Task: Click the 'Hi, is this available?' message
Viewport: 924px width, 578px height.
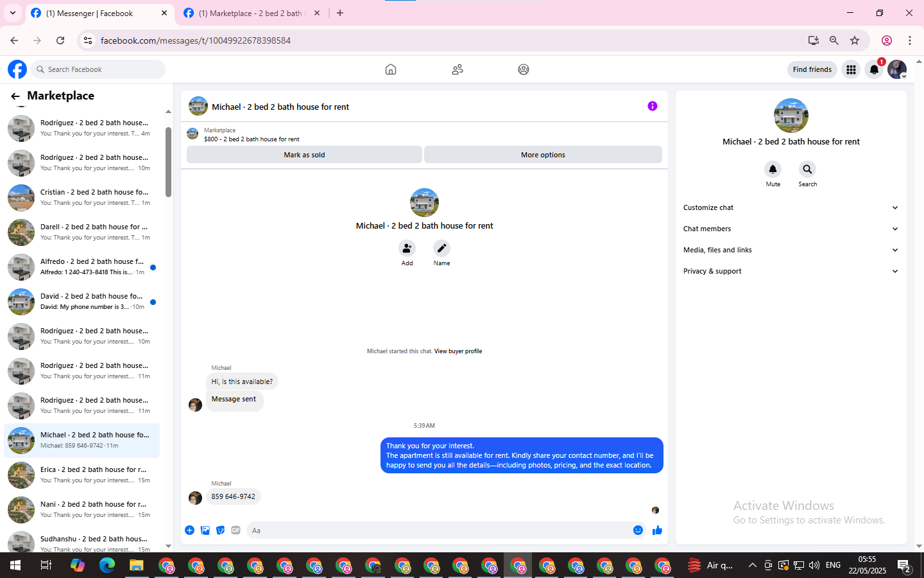Action: click(x=242, y=381)
